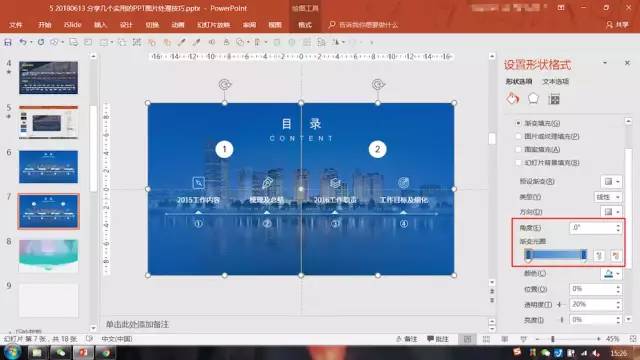Open the iSlide ribbon tab
This screenshot has width=640, height=360.
pos(73,25)
